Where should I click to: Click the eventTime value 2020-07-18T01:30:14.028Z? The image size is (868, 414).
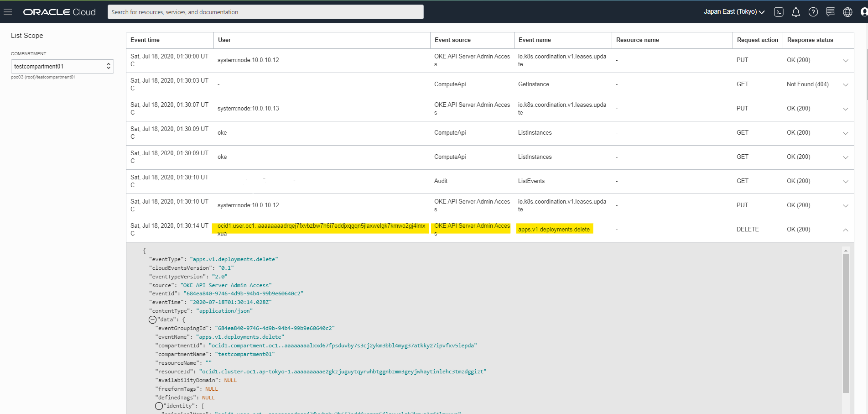231,302
